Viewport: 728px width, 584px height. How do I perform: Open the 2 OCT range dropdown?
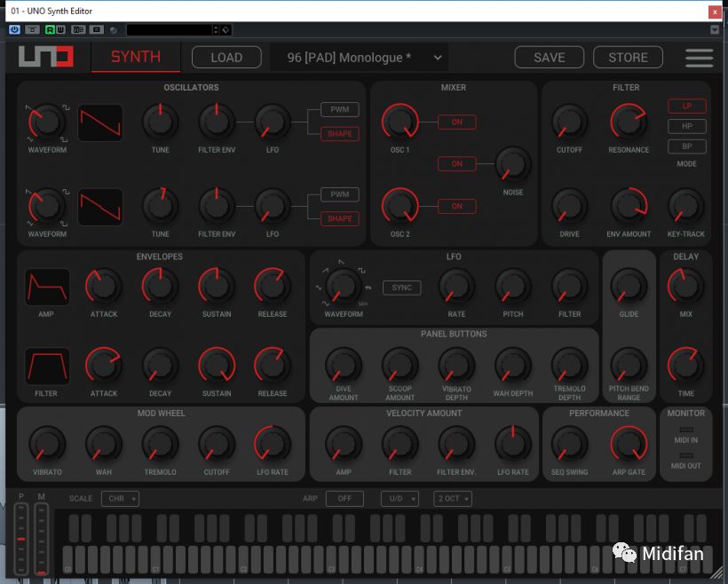pyautogui.click(x=453, y=499)
